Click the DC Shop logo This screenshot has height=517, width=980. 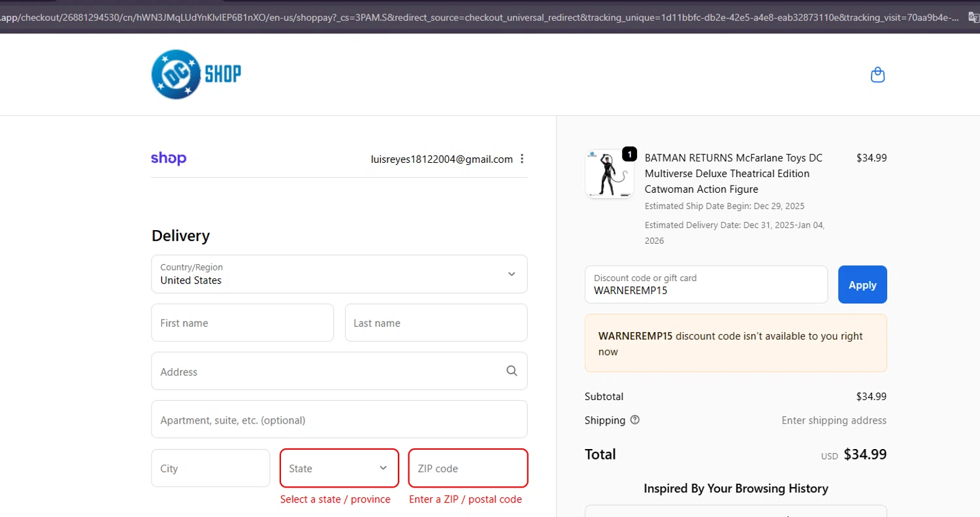pos(196,75)
